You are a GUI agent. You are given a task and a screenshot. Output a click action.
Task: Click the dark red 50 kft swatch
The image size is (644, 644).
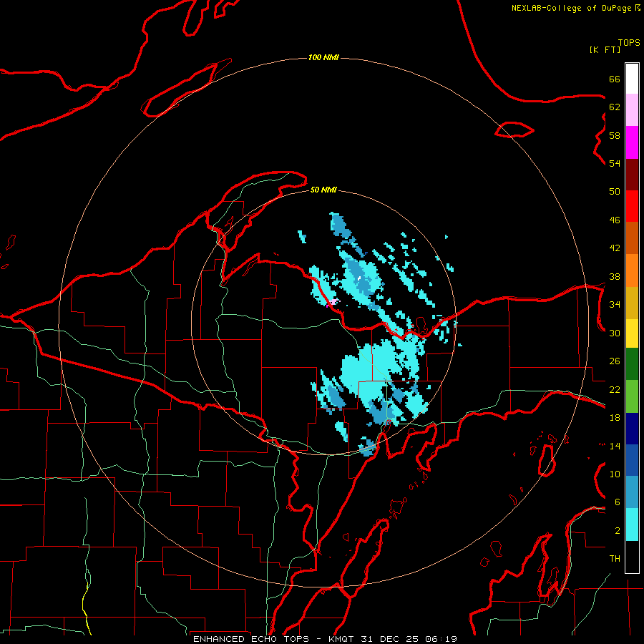[632, 175]
